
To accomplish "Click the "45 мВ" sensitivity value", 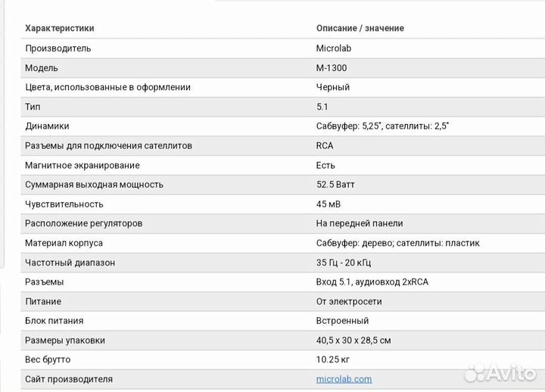I will point(329,204).
